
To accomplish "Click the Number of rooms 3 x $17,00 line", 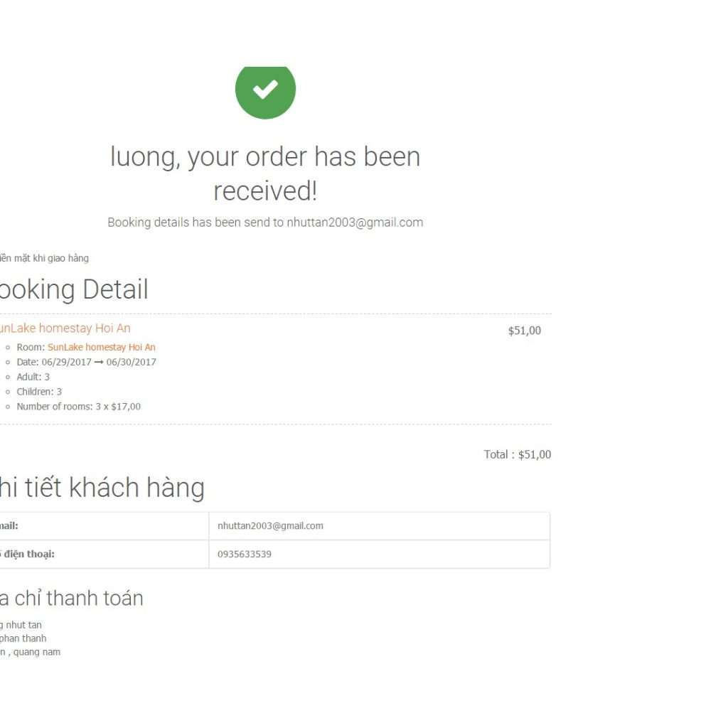I will coord(78,407).
